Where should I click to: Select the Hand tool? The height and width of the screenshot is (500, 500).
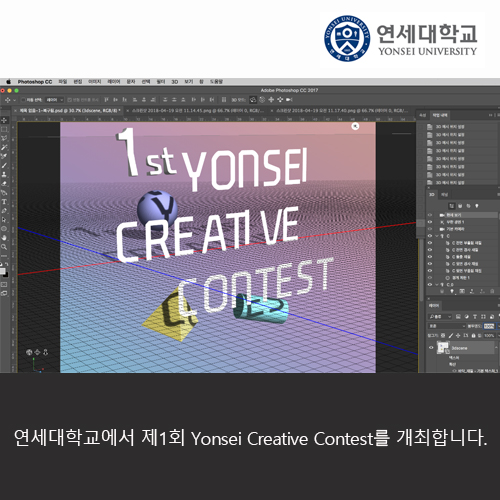tap(4, 238)
